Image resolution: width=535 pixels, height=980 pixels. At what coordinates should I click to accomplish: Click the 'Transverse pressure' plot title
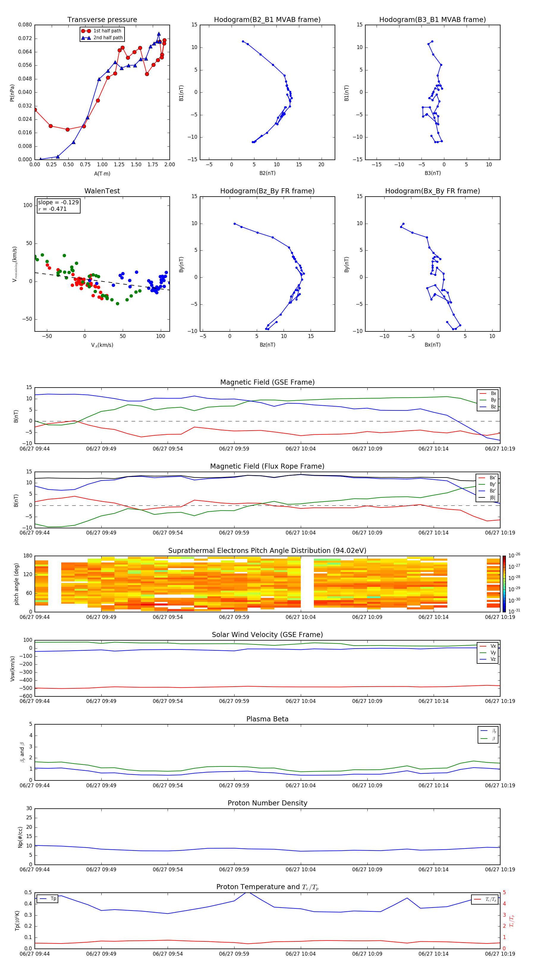[x=102, y=20]
